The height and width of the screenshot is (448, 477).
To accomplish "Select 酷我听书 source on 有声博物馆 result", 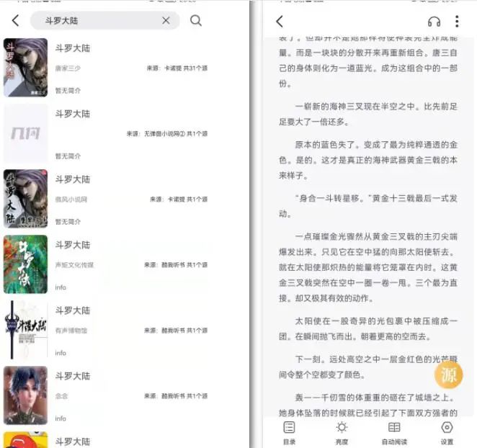I will 176,331.
